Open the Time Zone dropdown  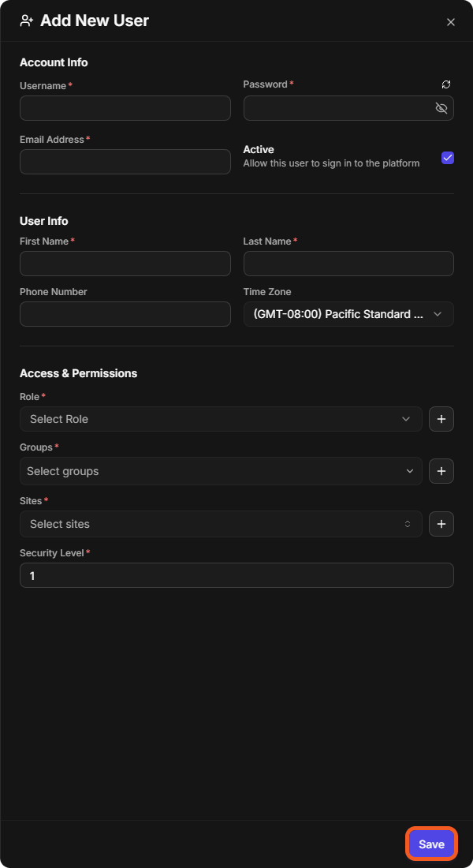click(x=348, y=314)
